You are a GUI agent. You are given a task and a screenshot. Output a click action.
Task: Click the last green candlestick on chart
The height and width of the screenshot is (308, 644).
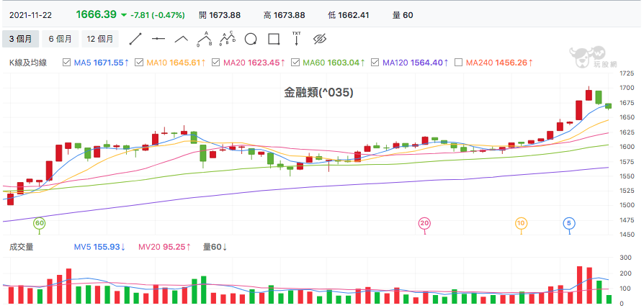click(608, 107)
